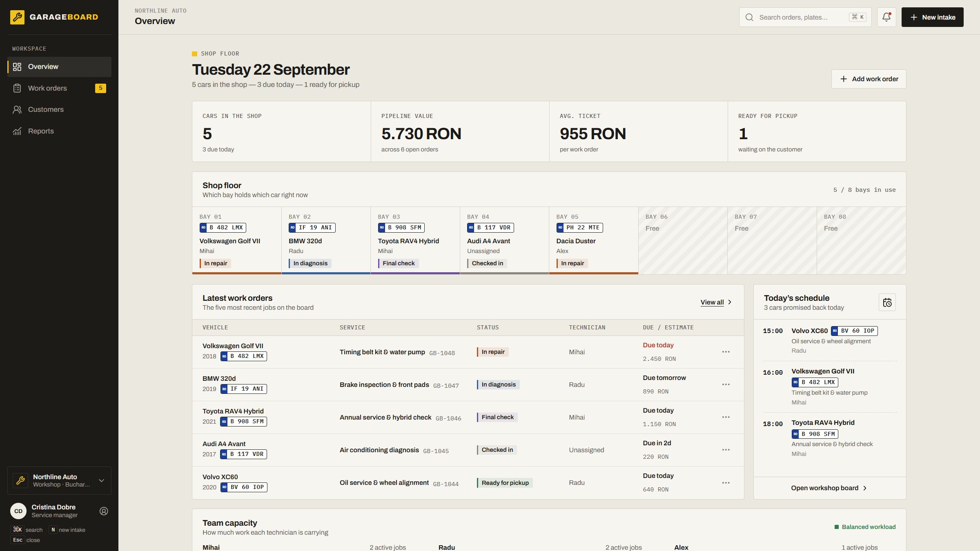Image resolution: width=980 pixels, height=551 pixels.
Task: Open the Customers section
Action: point(59,109)
